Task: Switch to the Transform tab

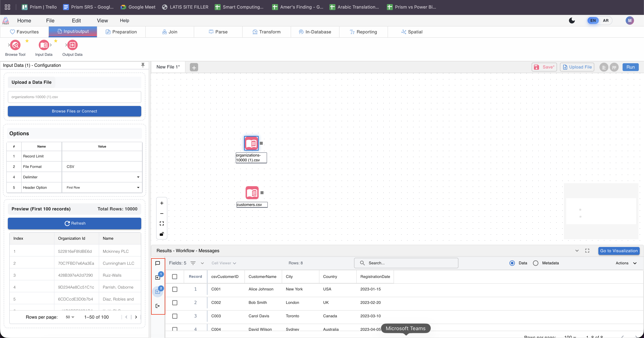Action: [x=266, y=32]
